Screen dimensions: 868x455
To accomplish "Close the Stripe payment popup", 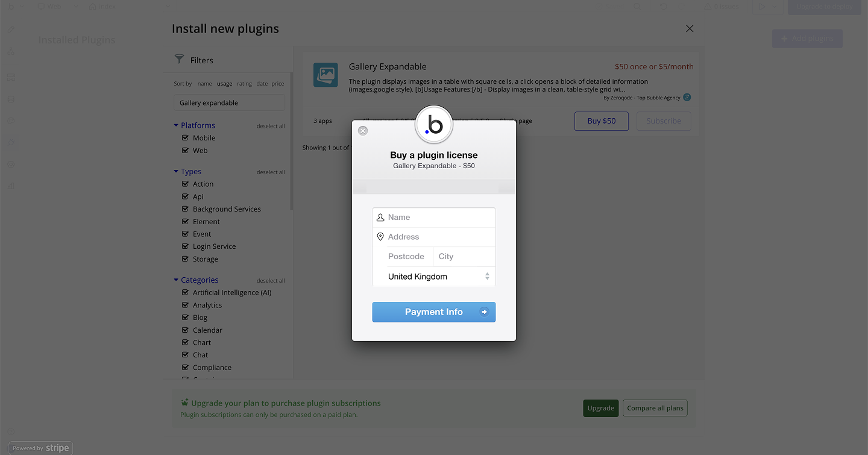I will click(363, 131).
